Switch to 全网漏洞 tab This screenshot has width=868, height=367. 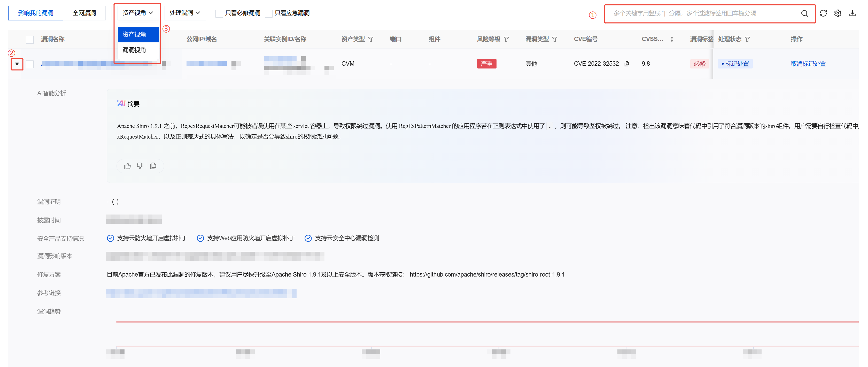(84, 13)
